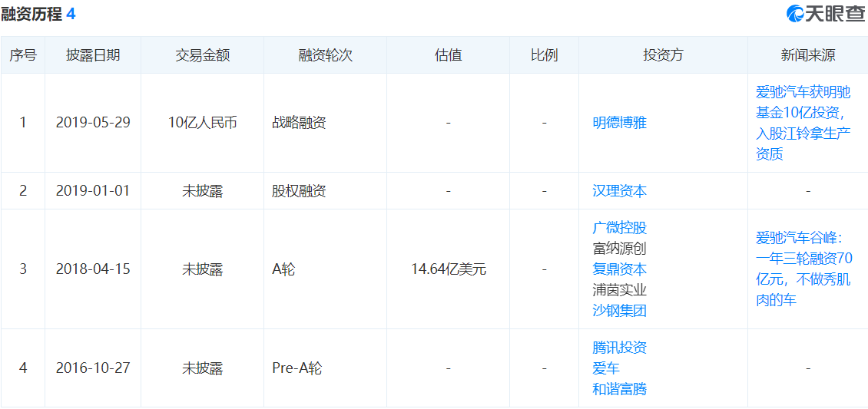Click the 天眼查 logo icon
Screen dimensions: 868x409
click(x=796, y=14)
